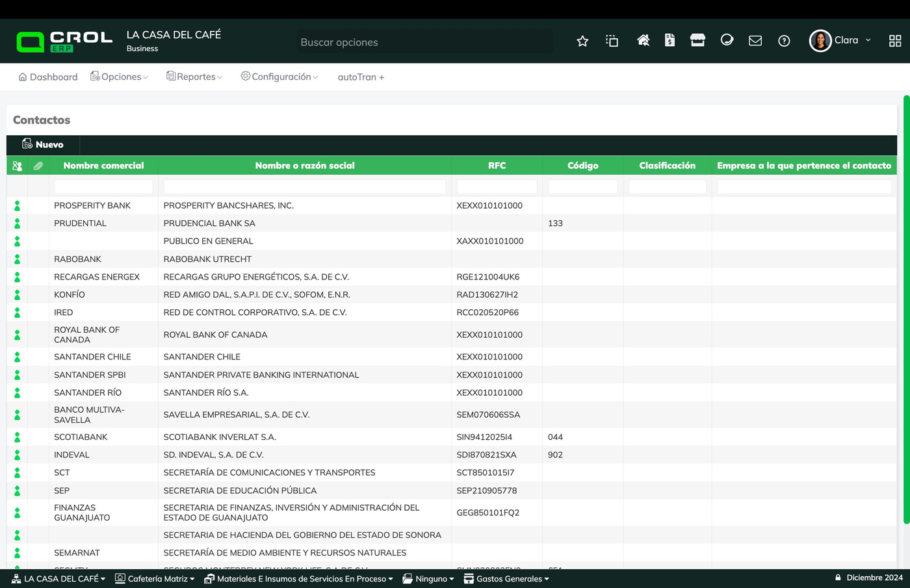Click ROYAL BANK OF CANADA commercial name

point(87,335)
